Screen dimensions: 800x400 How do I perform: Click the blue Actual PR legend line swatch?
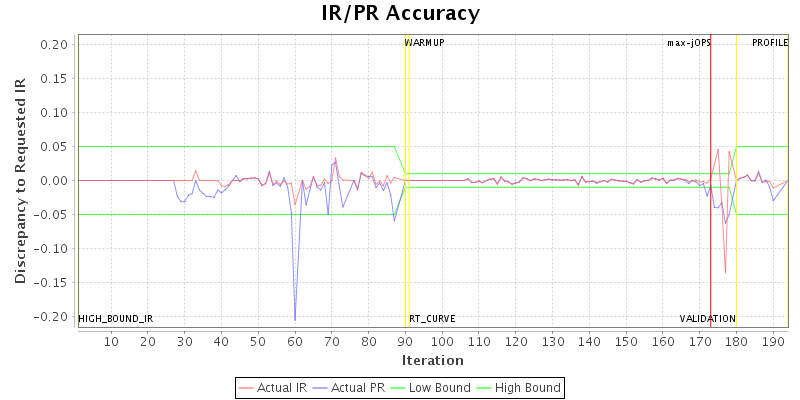tap(328, 387)
